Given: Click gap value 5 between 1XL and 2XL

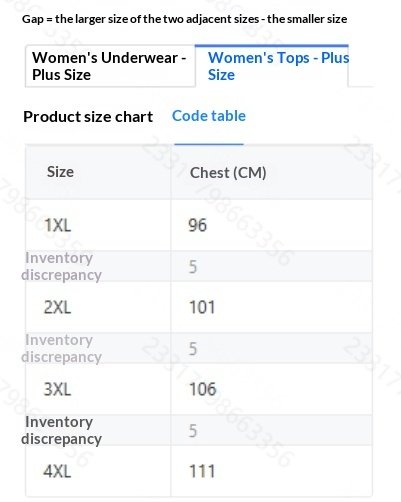Looking at the screenshot, I should pyautogui.click(x=193, y=267).
